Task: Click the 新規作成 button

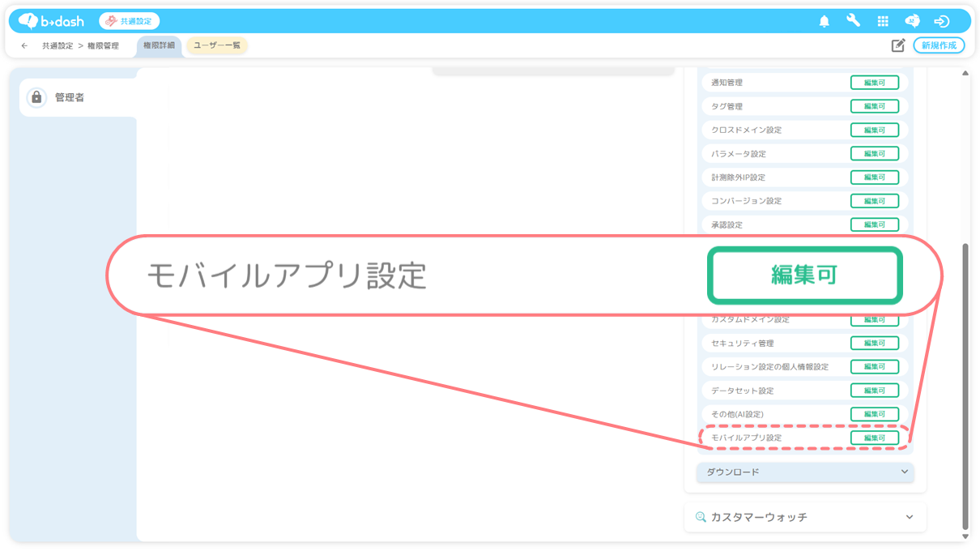Action: [x=939, y=45]
